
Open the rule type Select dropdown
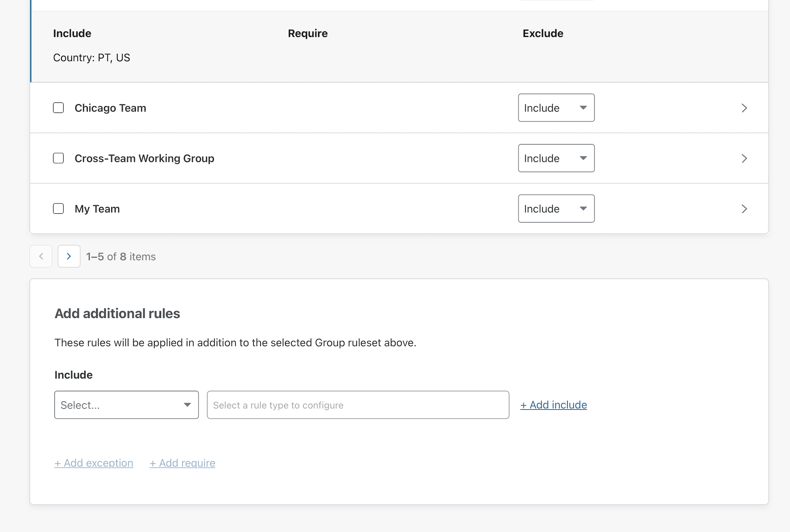pos(126,405)
